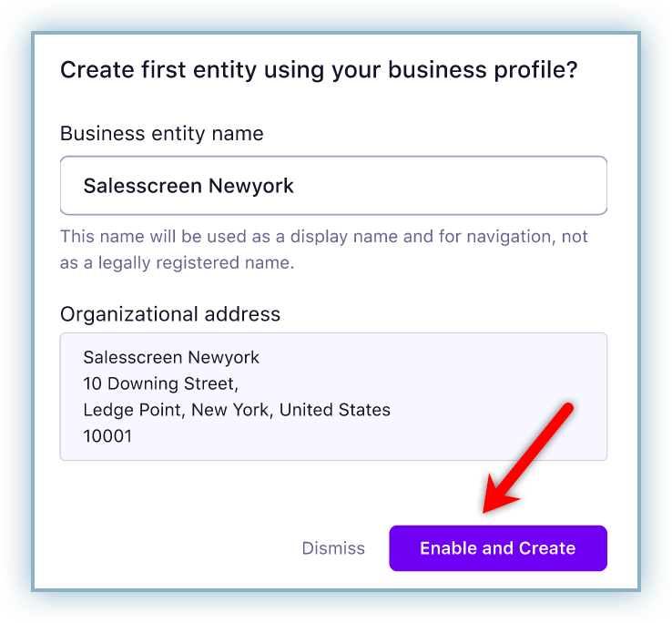This screenshot has width=672, height=623.
Task: Click the "Business entity name" label
Action: point(161,134)
